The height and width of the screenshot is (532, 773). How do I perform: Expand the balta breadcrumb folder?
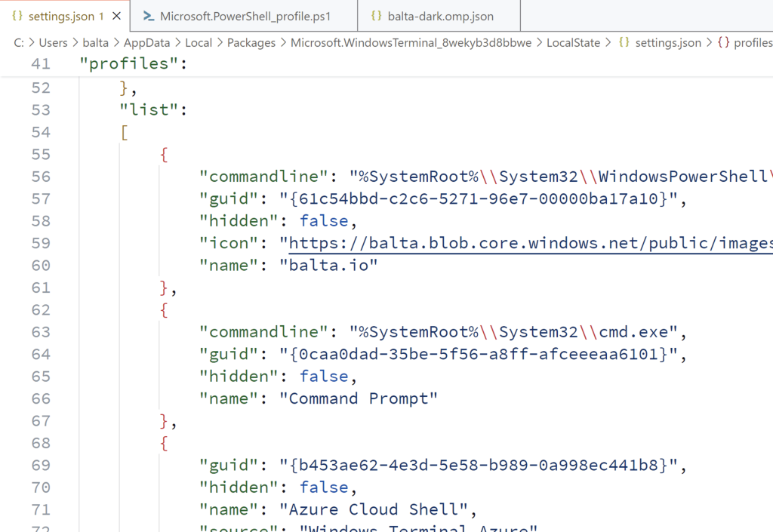(96, 43)
